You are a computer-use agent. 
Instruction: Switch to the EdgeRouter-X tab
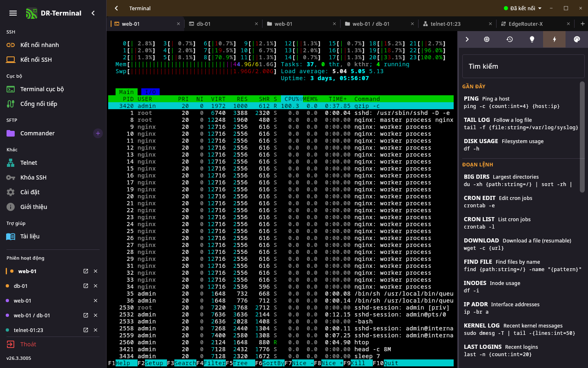tap(535, 24)
